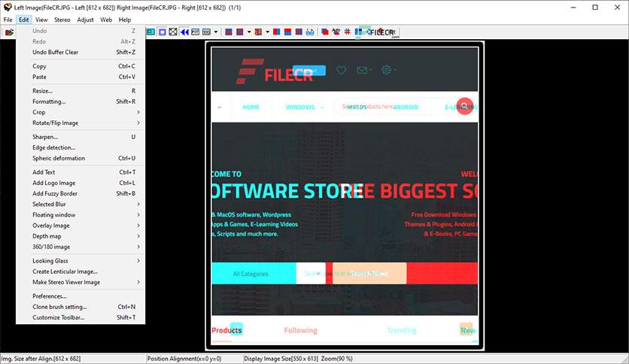Open dropdown arrow after purple anaglyph icon
Viewport: 629px width, 364px height.
point(249,32)
